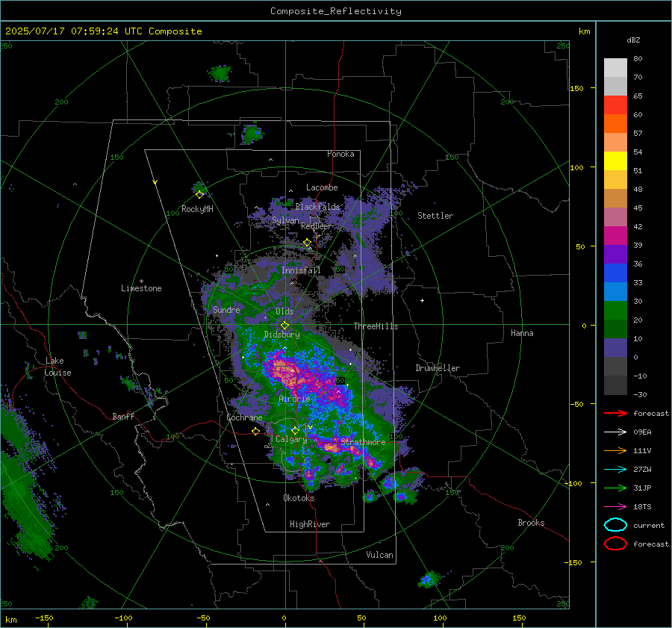
Task: Click the ThreeHills city label
Action: point(376,326)
